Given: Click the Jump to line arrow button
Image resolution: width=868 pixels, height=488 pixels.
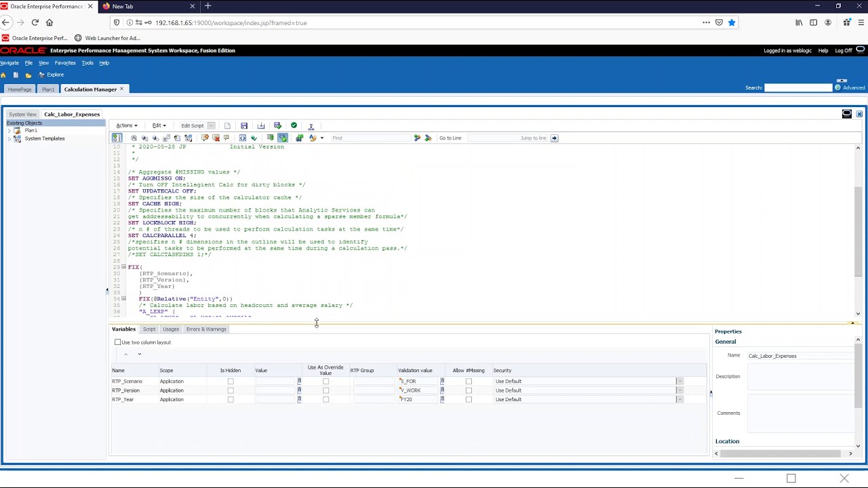Looking at the screenshot, I should (554, 138).
